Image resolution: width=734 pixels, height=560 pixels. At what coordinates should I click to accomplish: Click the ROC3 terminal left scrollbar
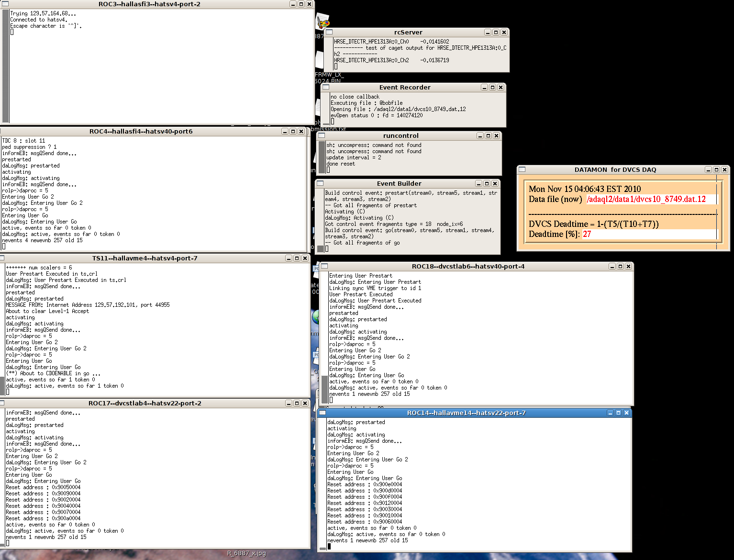coord(6,66)
